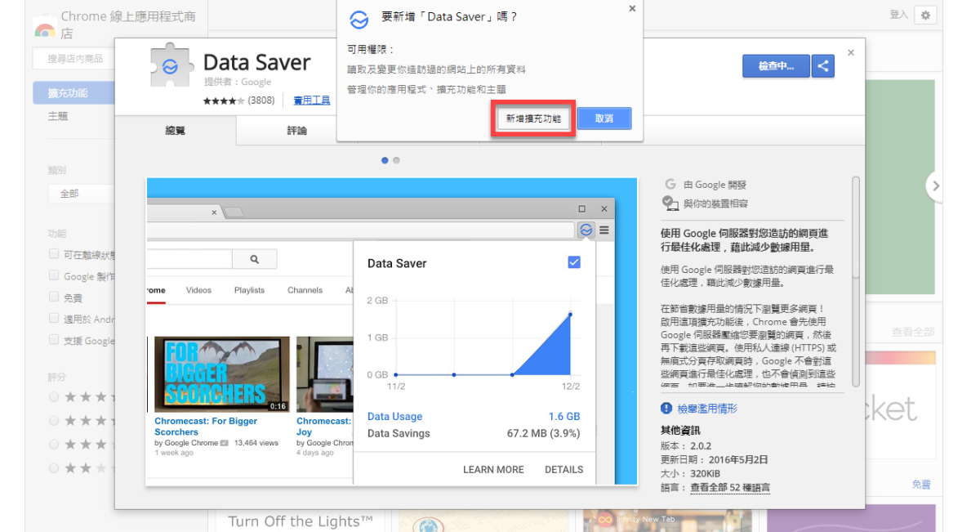Open 查看全部 52 種語言 link
Viewport: 980px width, 532px height.
coord(730,487)
